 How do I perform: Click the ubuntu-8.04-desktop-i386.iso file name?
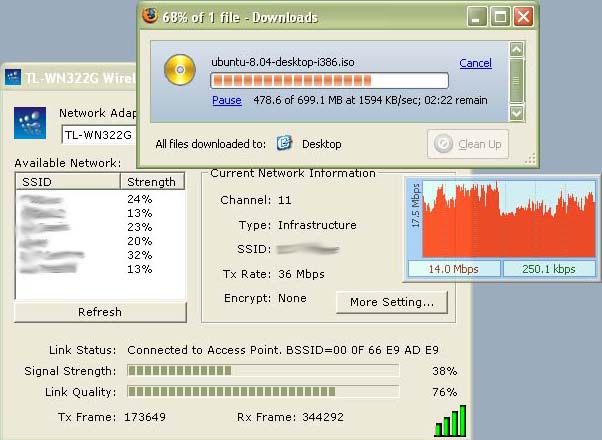283,62
